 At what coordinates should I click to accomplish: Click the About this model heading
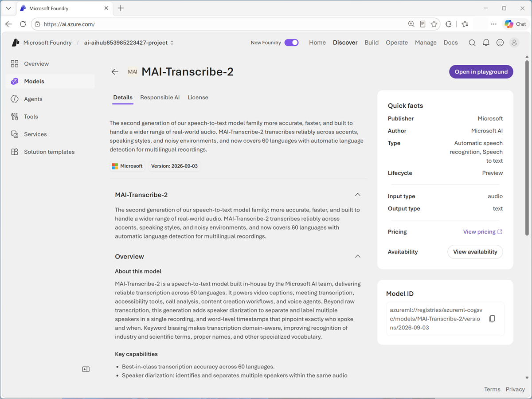click(138, 271)
